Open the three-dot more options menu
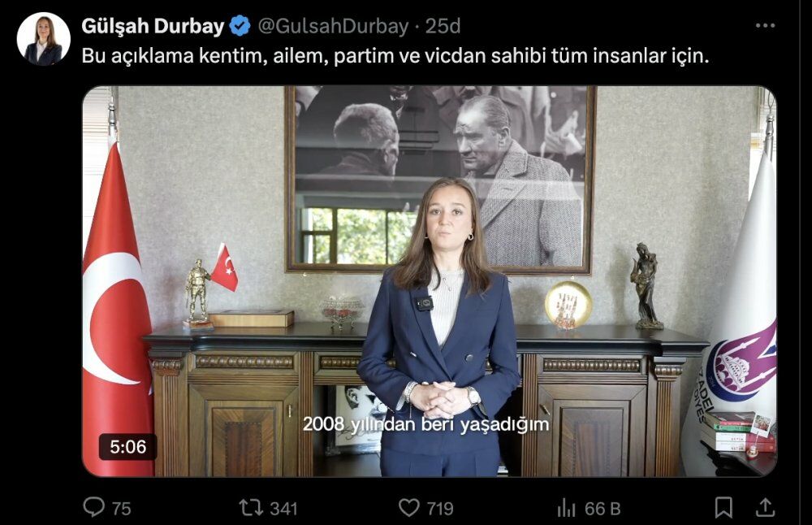 [x=765, y=25]
